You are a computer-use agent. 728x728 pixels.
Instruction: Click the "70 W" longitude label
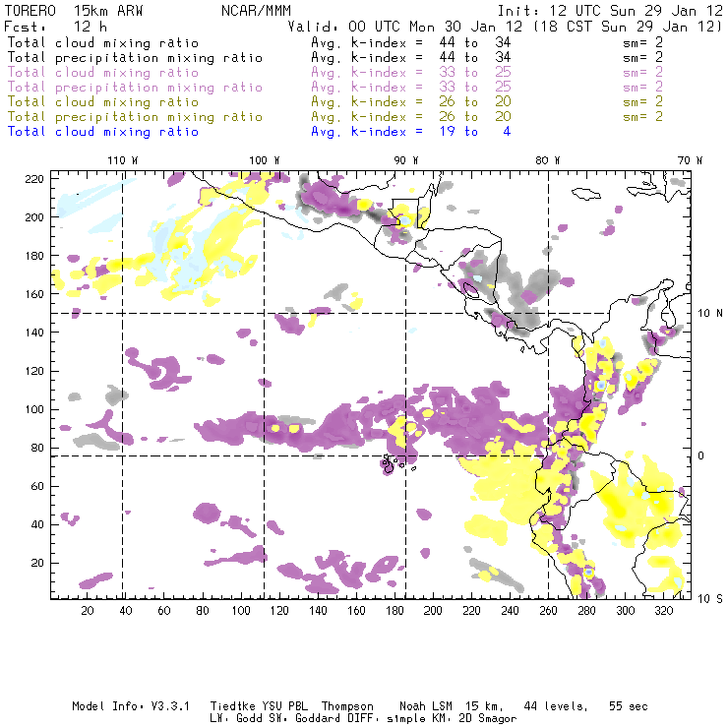coord(690,160)
